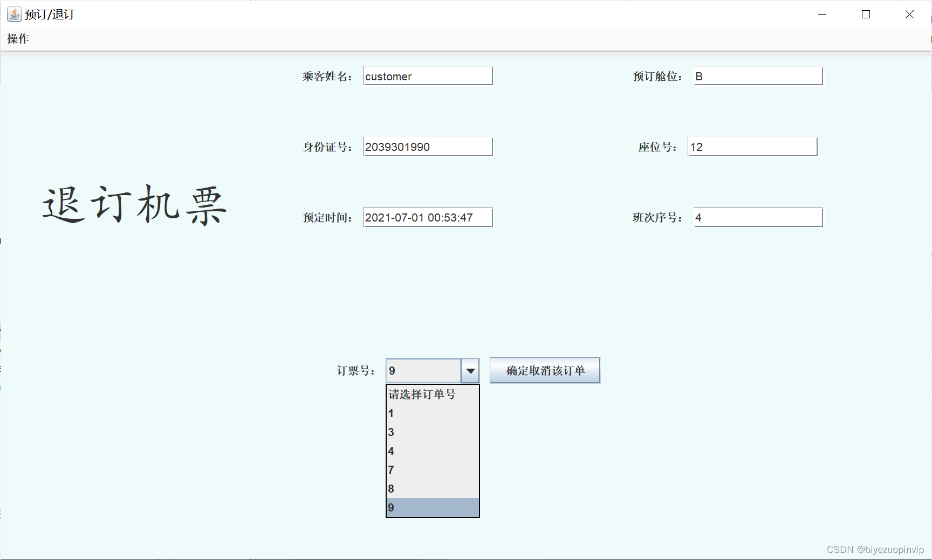Screen dimensions: 932x560
Task: Click the 确定取消该订单 button
Action: point(545,370)
